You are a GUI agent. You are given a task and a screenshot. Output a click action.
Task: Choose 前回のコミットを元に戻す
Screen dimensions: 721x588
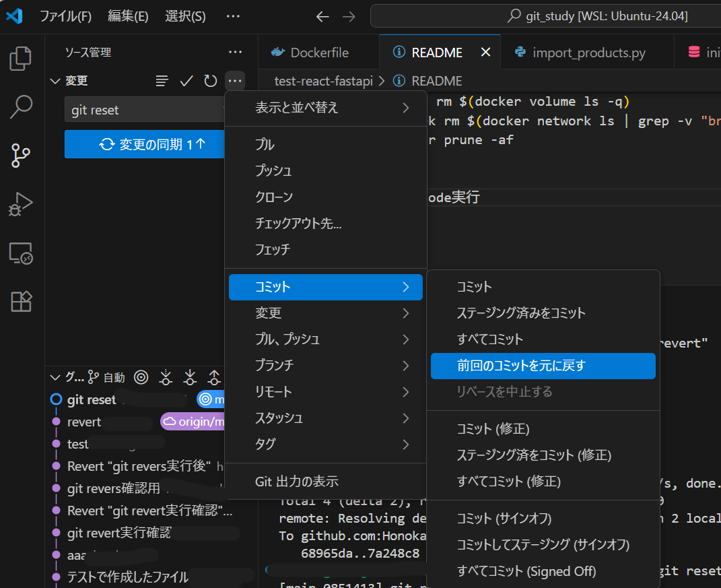(x=543, y=366)
